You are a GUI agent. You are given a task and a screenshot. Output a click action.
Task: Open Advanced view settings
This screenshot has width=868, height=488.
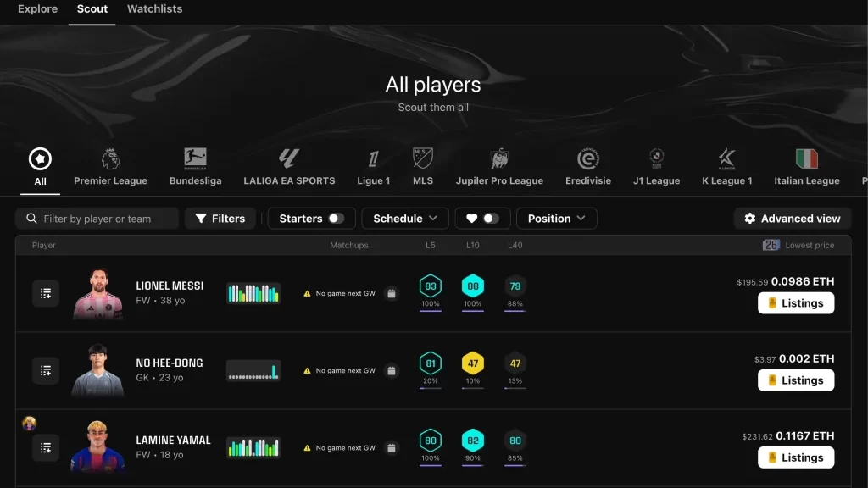(792, 219)
